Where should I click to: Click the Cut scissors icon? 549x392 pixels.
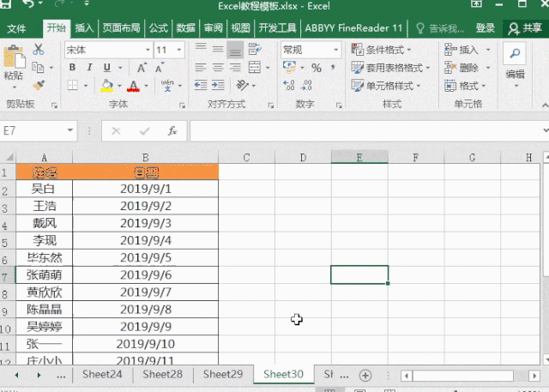(x=38, y=50)
